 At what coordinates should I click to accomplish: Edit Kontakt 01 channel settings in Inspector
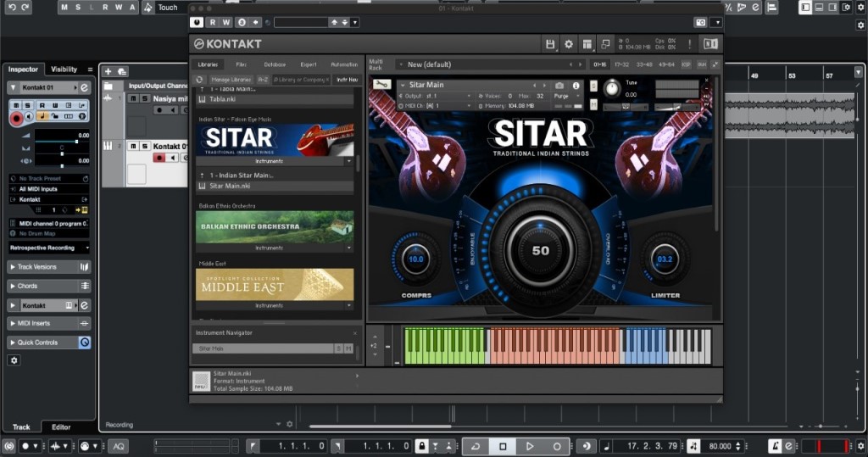tap(84, 87)
